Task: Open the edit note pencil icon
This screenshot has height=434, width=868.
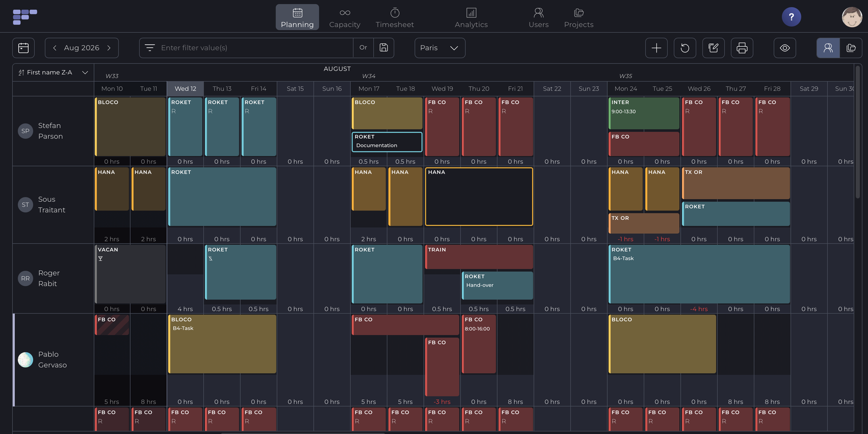Action: click(713, 48)
